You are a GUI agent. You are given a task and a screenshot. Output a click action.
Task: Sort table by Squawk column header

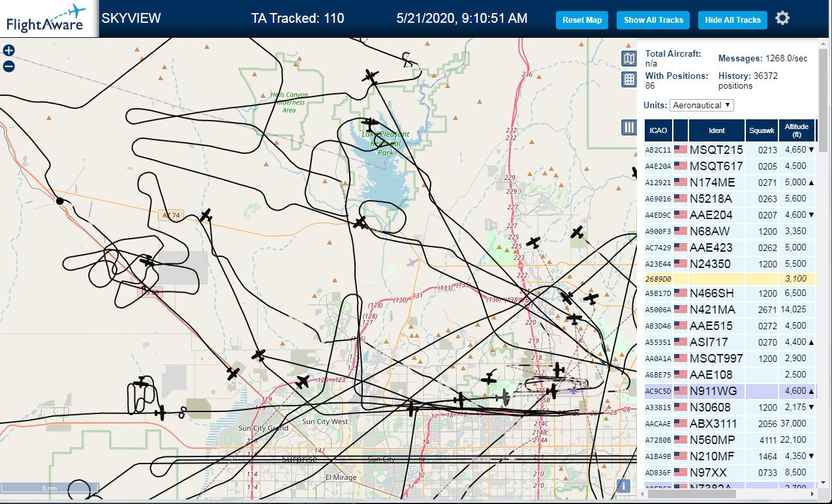tap(762, 130)
